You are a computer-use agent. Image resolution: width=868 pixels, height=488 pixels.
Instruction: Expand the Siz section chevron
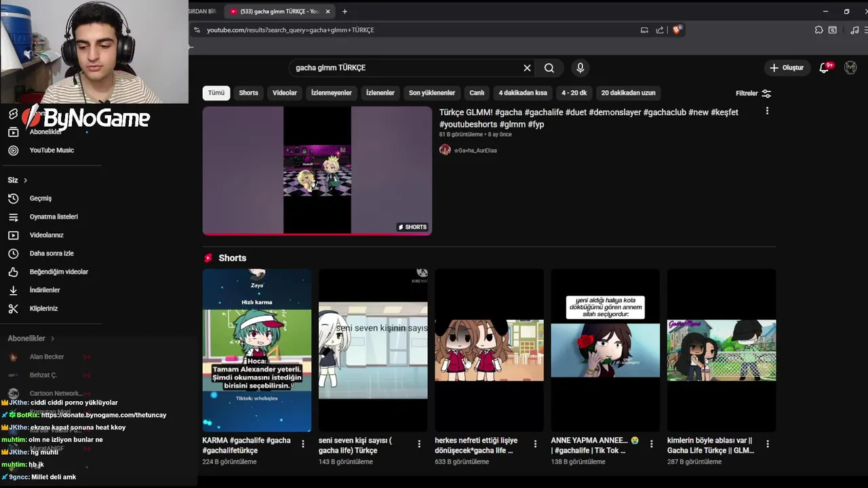tap(25, 180)
